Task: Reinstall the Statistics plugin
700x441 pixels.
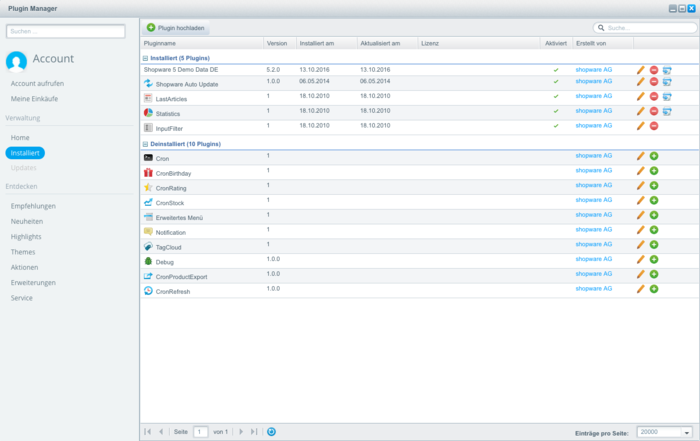Action: (667, 111)
